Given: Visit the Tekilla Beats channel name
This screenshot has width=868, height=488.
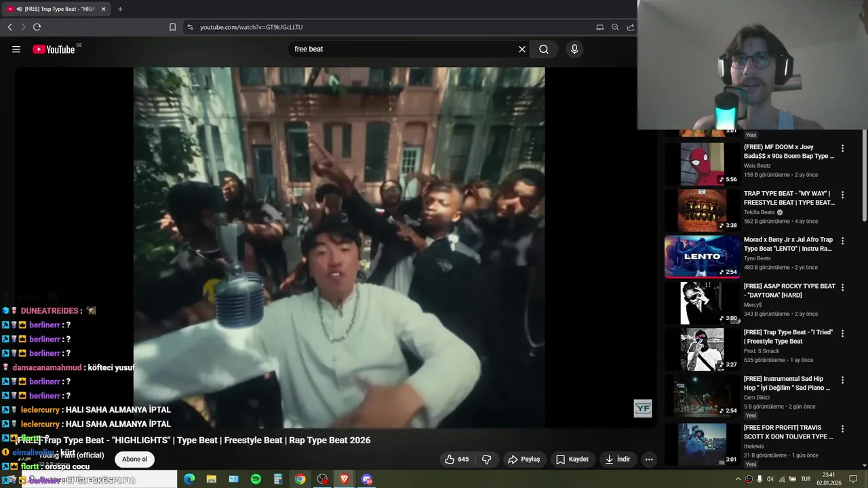Looking at the screenshot, I should coord(759,212).
